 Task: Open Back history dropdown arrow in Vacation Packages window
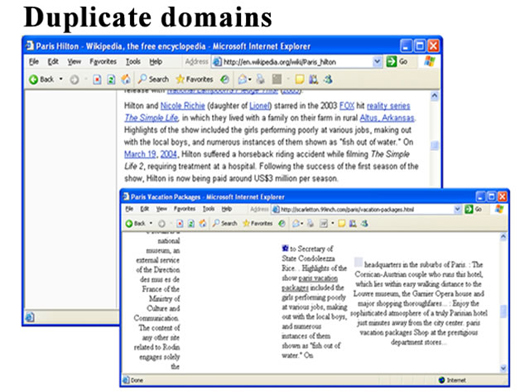tap(151, 223)
